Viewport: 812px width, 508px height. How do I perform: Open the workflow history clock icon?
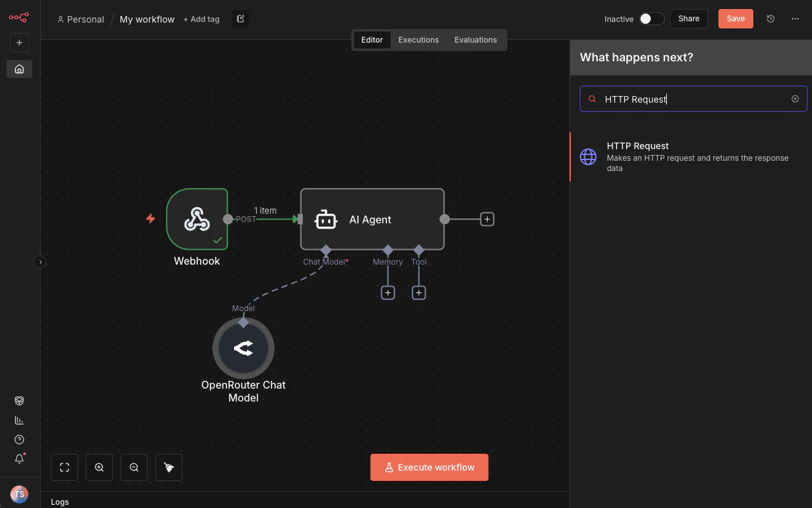click(770, 19)
